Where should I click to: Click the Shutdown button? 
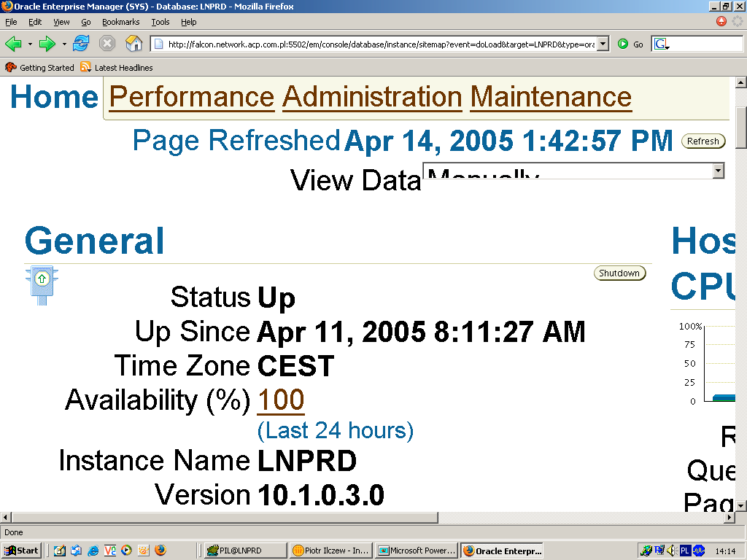tap(619, 273)
